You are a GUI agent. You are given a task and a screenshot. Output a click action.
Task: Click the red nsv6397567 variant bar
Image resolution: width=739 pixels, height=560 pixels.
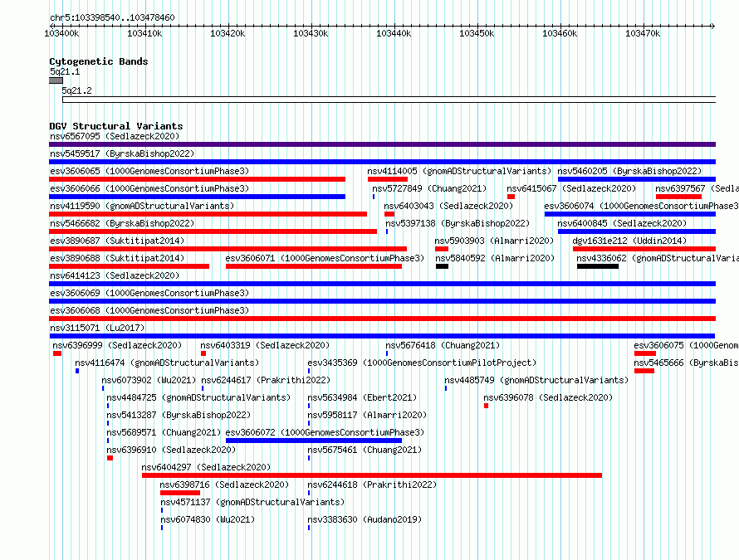coord(678,197)
